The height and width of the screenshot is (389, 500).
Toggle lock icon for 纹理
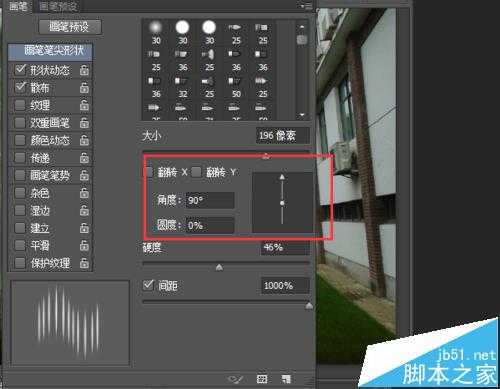pos(84,105)
